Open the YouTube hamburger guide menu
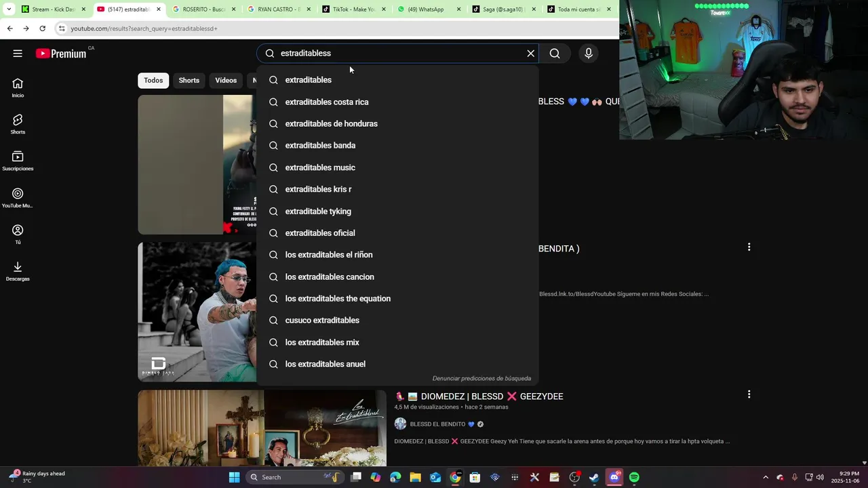Image resolution: width=868 pixels, height=488 pixels. pyautogui.click(x=18, y=54)
